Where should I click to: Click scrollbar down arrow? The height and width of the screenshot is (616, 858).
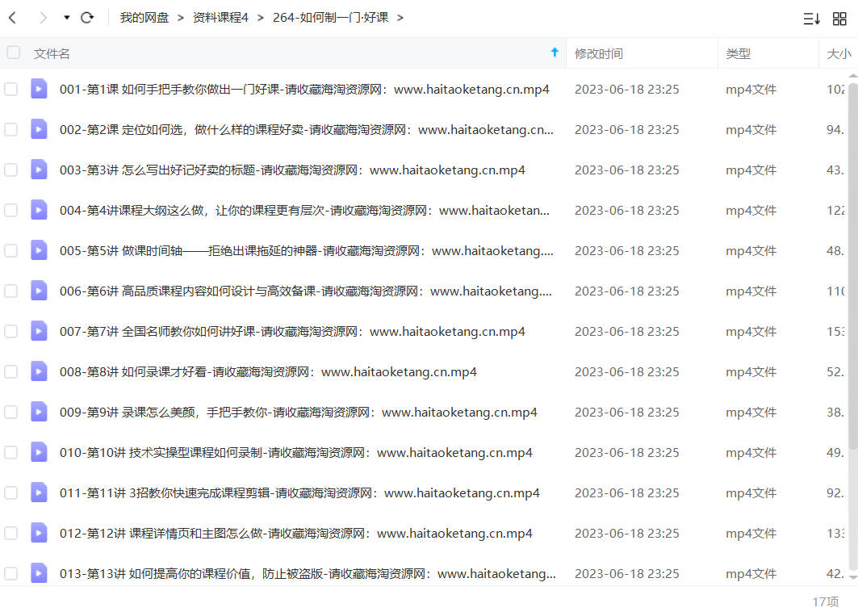(853, 576)
